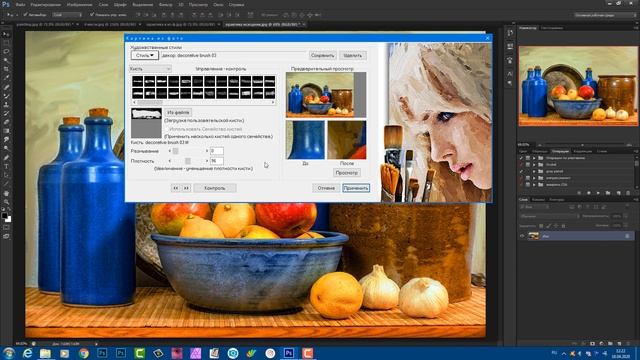Toggle the show transform controls checkbox
The width and height of the screenshot is (640, 360).
92,15
